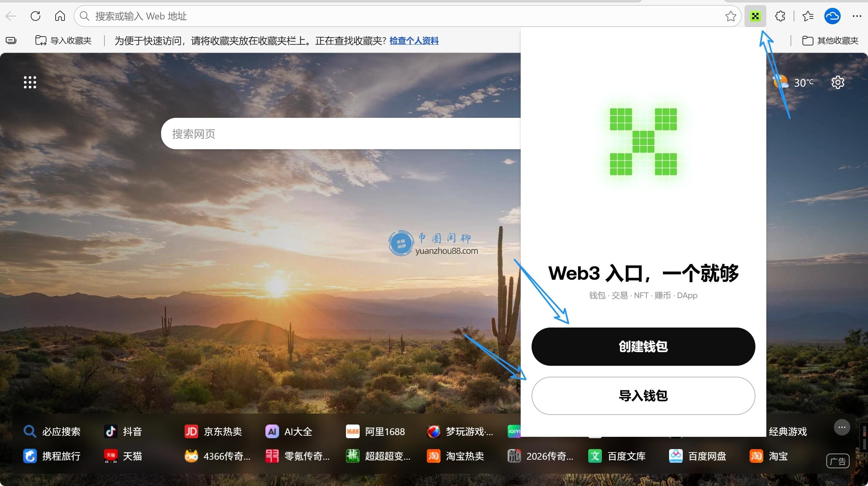Expand the 其他收藏夹 folder
Image resolution: width=868 pixels, height=486 pixels.
[830, 41]
